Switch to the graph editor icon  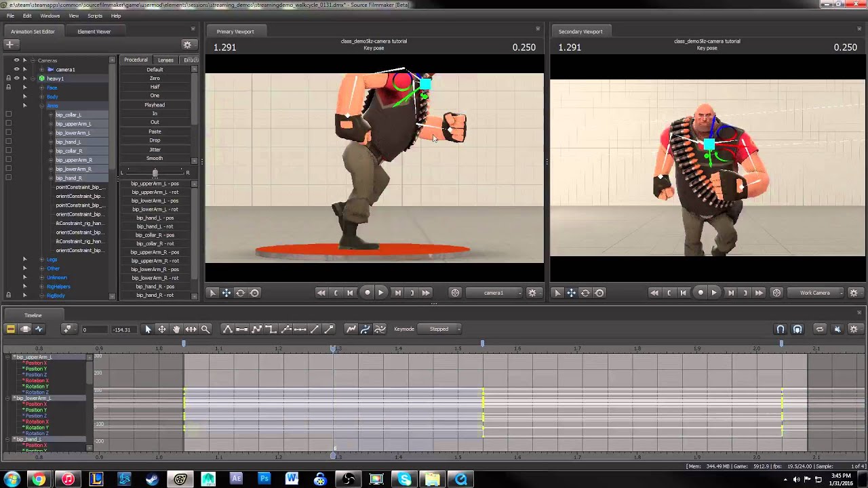(x=39, y=329)
